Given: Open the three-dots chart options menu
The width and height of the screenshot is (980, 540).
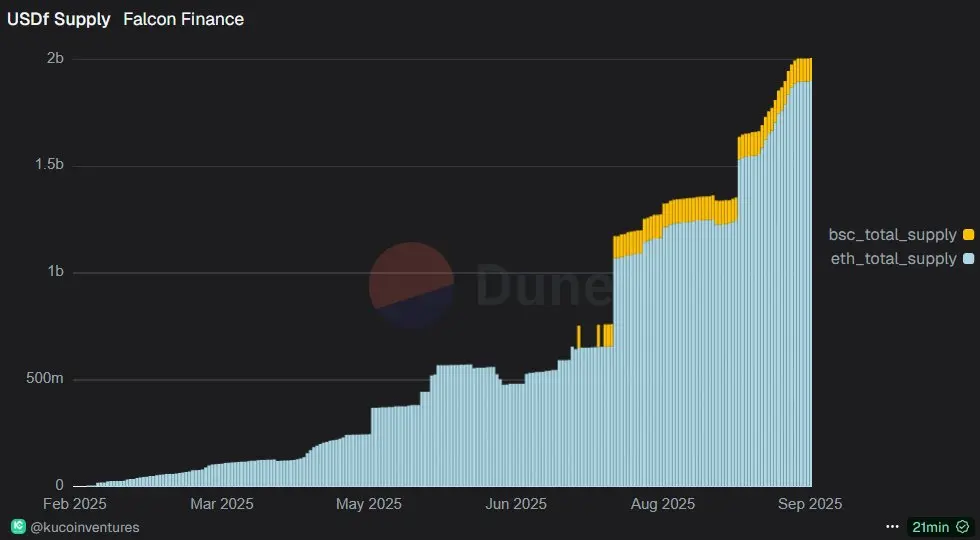Looking at the screenshot, I should [892, 528].
